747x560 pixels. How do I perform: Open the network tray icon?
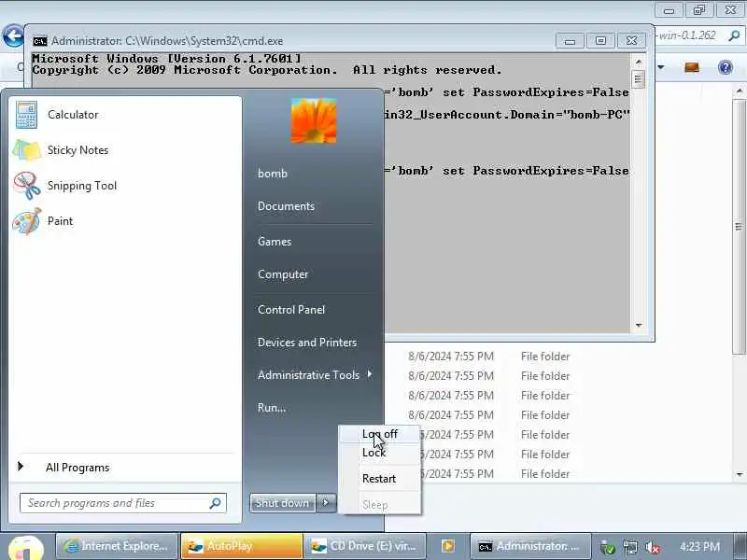click(630, 547)
